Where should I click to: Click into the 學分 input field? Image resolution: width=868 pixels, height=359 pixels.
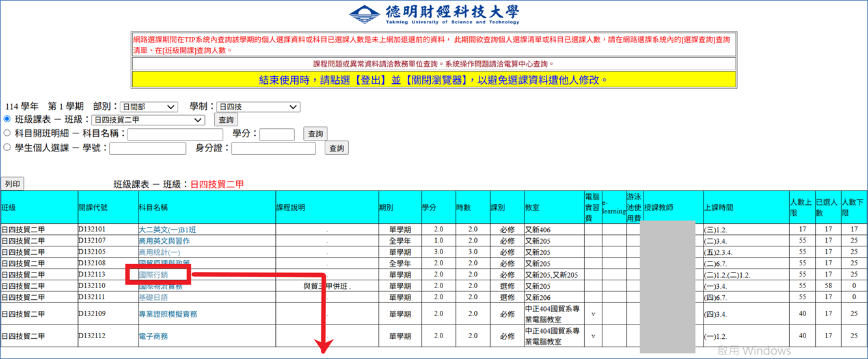277,135
